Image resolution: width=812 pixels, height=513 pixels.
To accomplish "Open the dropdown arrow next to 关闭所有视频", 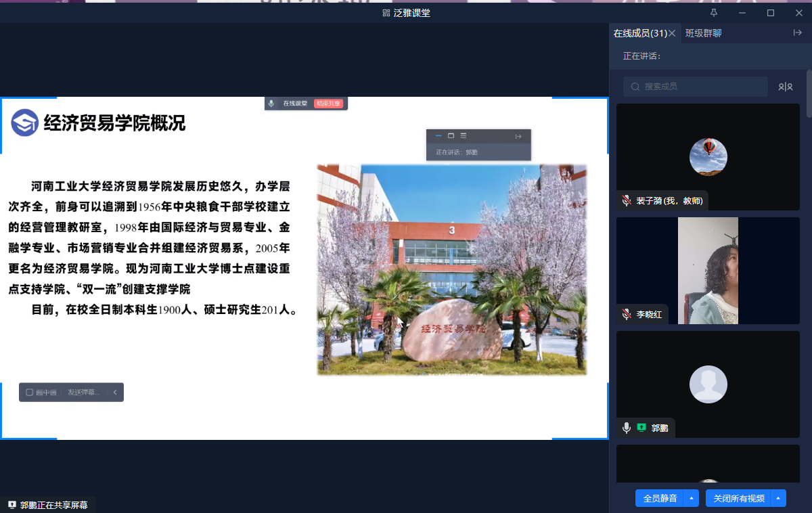I will (x=778, y=498).
